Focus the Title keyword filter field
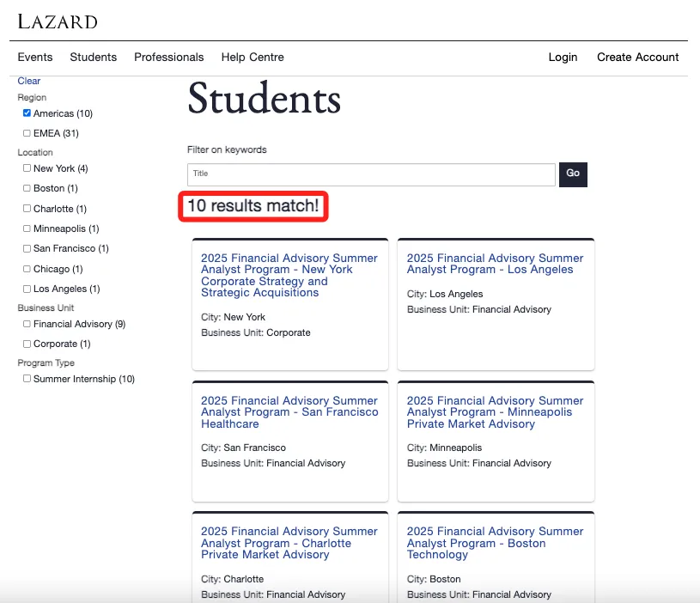This screenshot has width=700, height=603. pos(371,174)
